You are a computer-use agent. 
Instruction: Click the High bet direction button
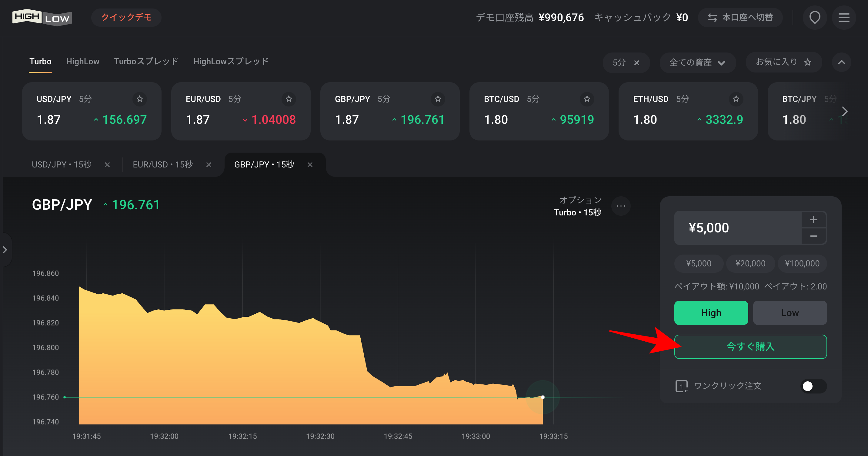[x=710, y=312]
